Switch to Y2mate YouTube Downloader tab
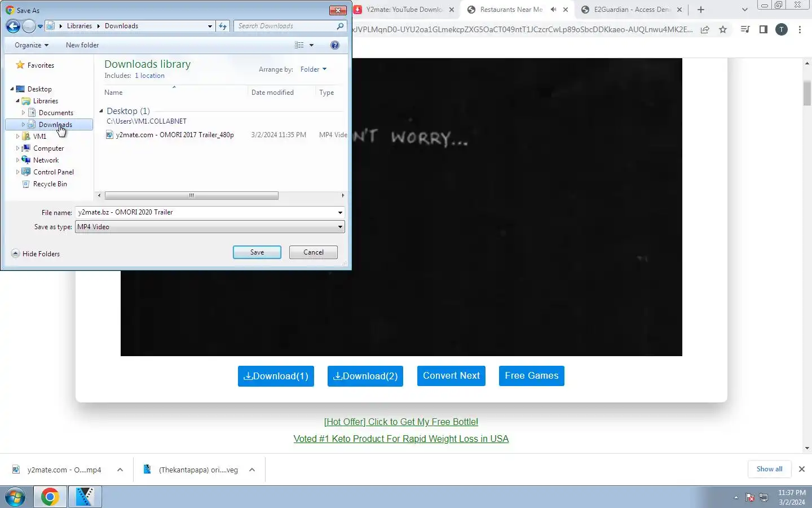Viewport: 812px width, 508px height. 404,10
